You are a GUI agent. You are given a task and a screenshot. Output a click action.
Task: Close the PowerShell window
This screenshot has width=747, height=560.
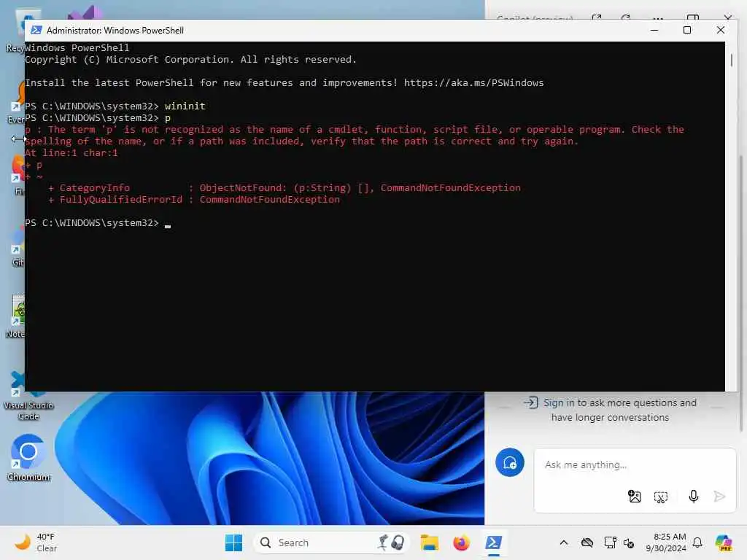[720, 30]
